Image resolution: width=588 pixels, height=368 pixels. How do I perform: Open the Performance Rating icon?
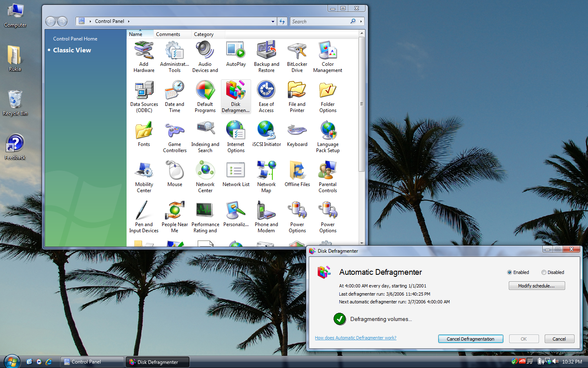205,217
